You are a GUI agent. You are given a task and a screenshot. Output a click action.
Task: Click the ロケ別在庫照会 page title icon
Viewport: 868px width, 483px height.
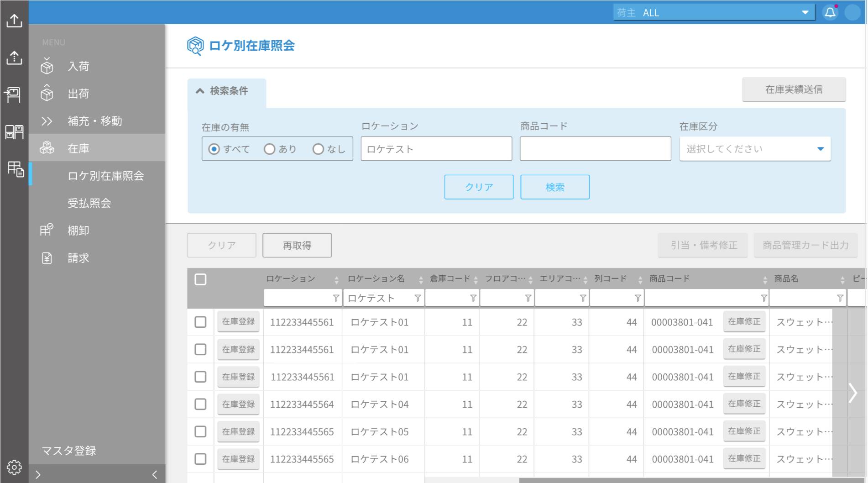[195, 46]
